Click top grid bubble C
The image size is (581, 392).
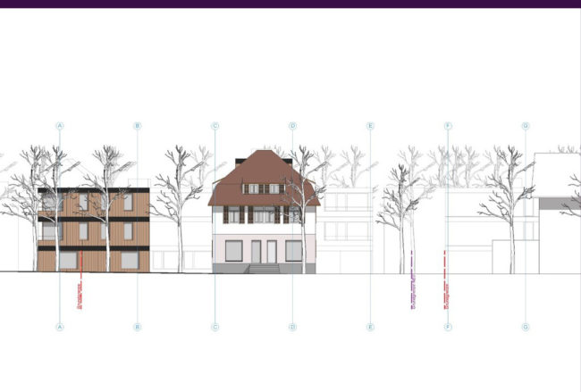[215, 126]
